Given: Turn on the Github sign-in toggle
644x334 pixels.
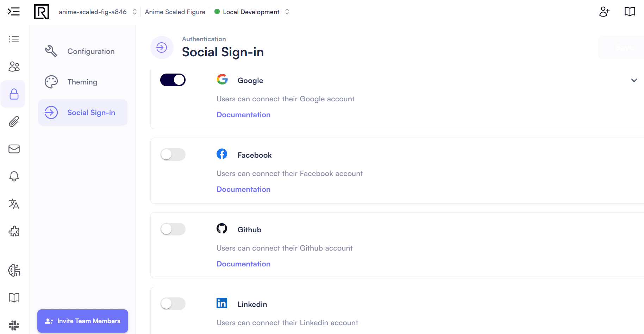Looking at the screenshot, I should pyautogui.click(x=173, y=229).
